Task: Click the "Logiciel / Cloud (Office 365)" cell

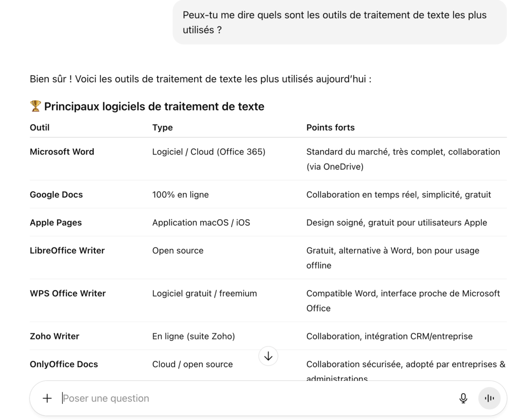Action: [209, 152]
